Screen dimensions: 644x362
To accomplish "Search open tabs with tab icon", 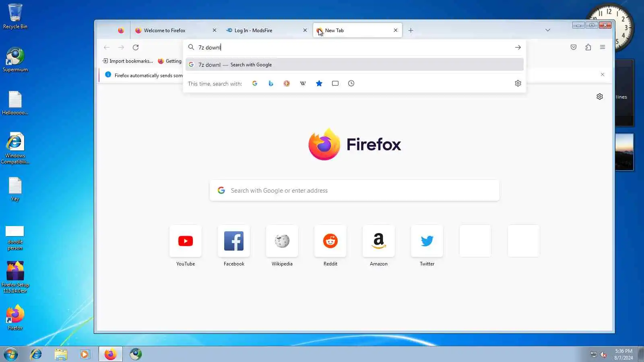I will coord(335,83).
